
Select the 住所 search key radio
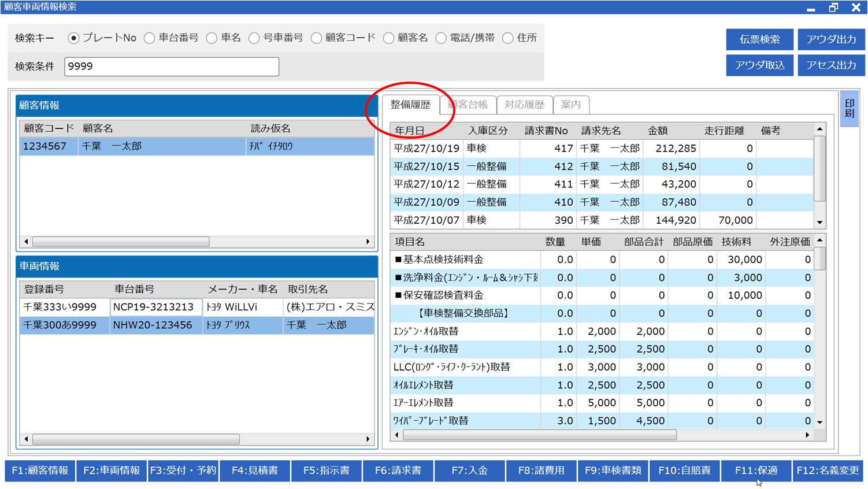507,38
